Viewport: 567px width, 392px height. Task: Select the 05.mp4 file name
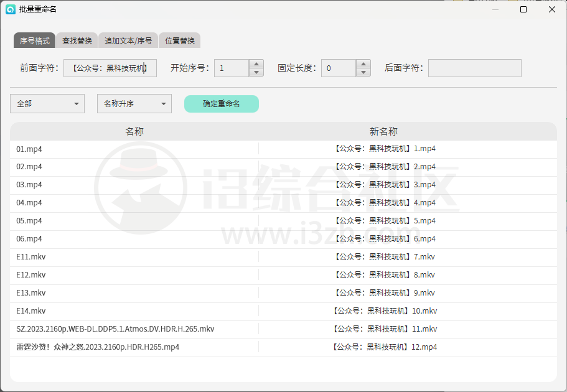(x=29, y=221)
